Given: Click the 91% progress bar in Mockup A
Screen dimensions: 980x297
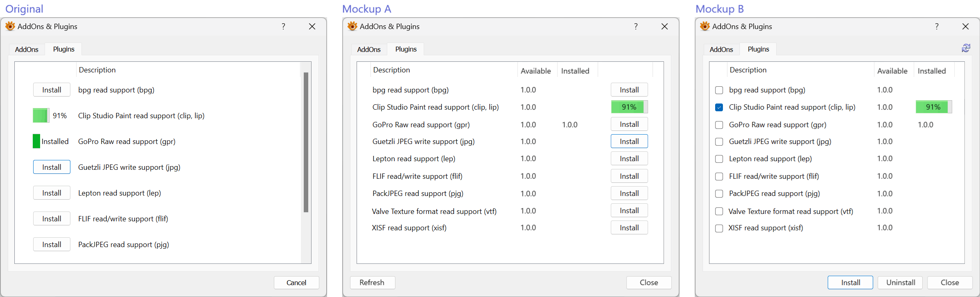Looking at the screenshot, I should pos(629,107).
